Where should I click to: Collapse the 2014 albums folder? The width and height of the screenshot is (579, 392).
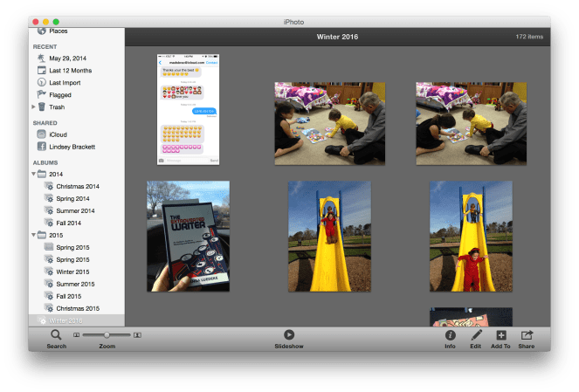pyautogui.click(x=34, y=175)
